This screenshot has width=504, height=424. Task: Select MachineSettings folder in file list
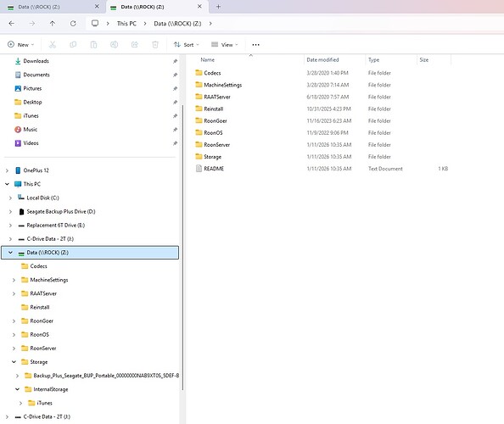click(223, 85)
